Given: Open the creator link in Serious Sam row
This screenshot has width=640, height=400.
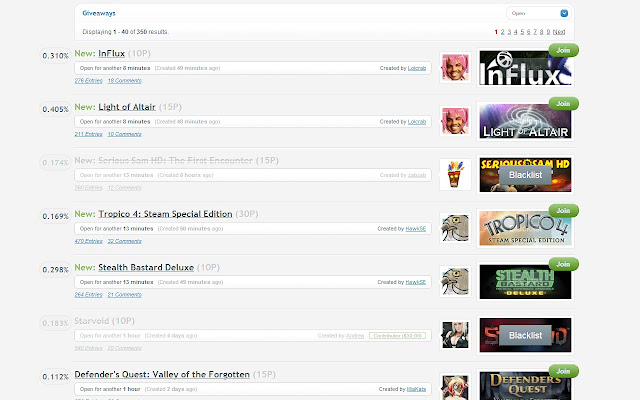Looking at the screenshot, I should coord(417,175).
